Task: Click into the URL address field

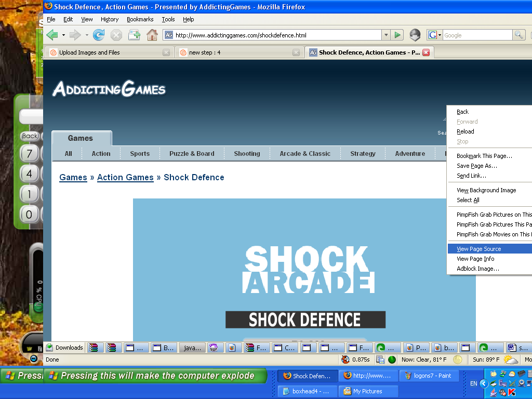Action: click(x=275, y=35)
